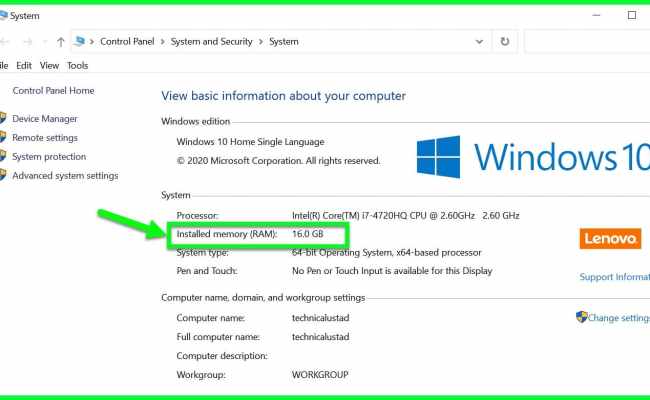Screen dimensions: 650x400
Task: Click the Workgroup label
Action: (201, 375)
